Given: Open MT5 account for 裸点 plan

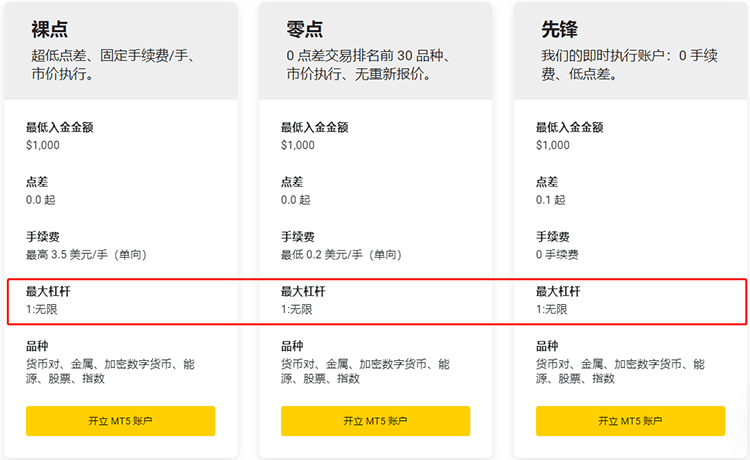Looking at the screenshot, I should click(121, 421).
